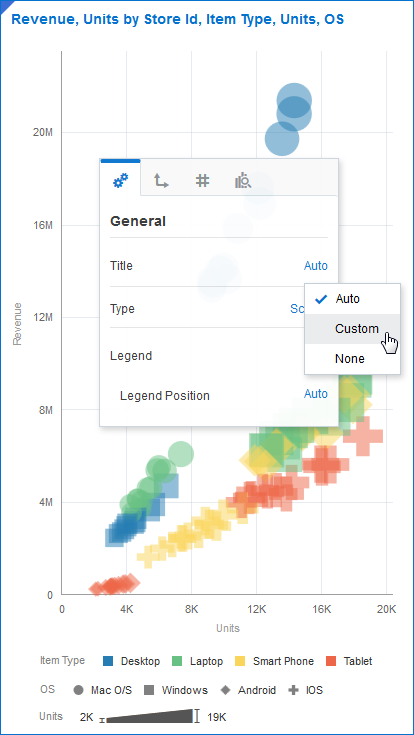Click the Mac O/S circle legend marker
Viewport: 414px width, 735px height.
click(x=79, y=690)
